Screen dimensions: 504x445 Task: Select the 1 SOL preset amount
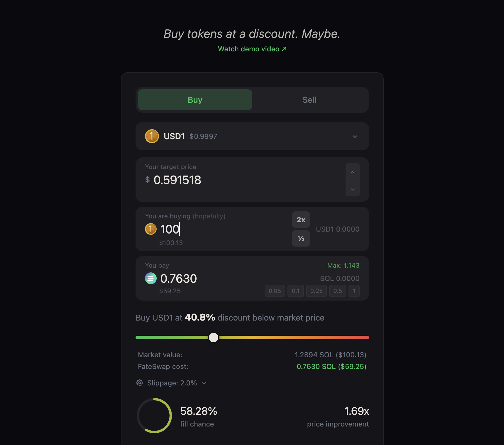pos(354,291)
